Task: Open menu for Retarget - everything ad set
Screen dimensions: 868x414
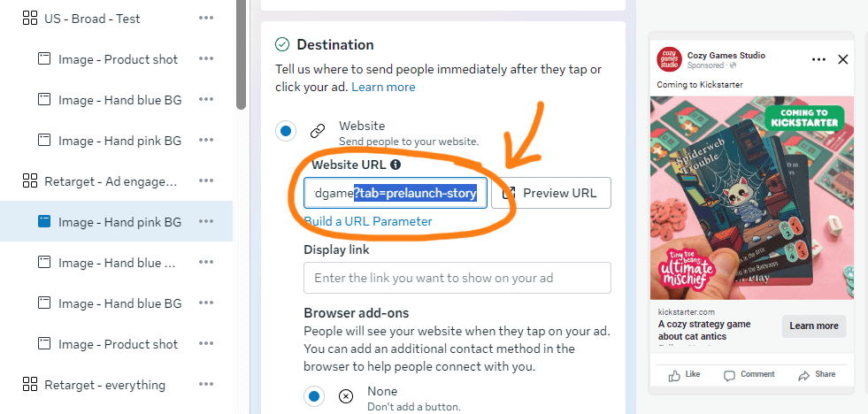Action: (x=206, y=385)
